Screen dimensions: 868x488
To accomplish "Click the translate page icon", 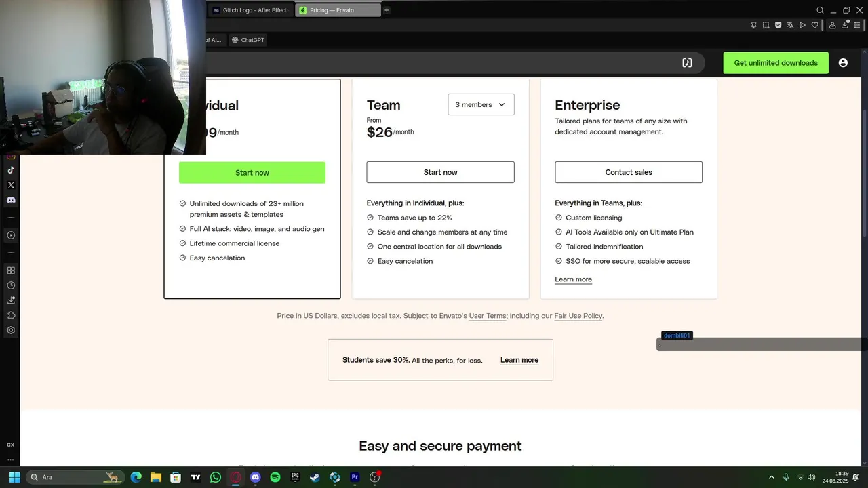I will [790, 25].
